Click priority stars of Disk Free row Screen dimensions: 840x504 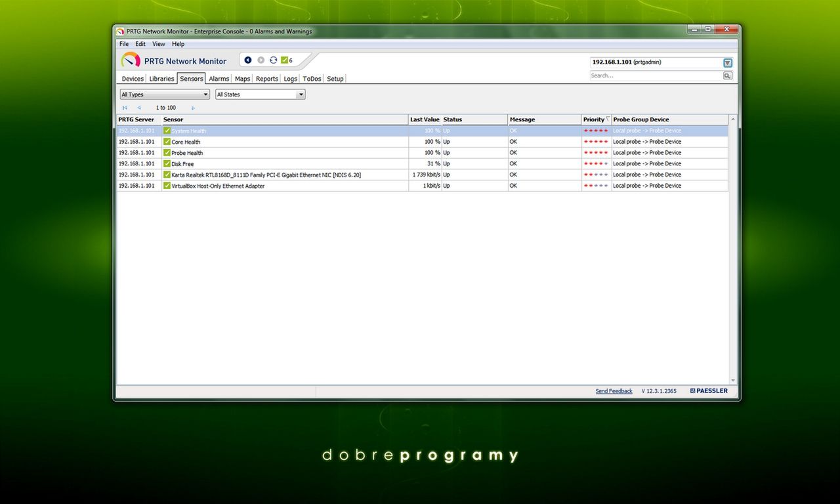click(x=596, y=163)
